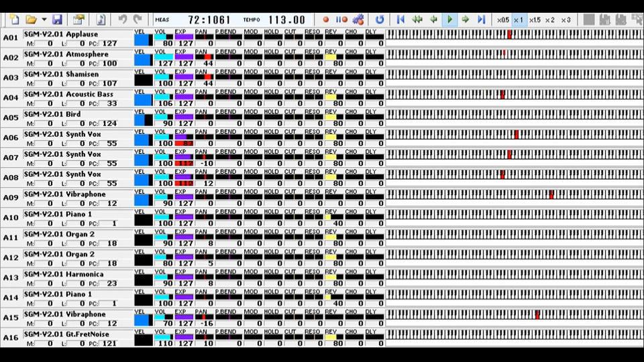Select track A16 Gt.FretNoise name

pos(66,334)
